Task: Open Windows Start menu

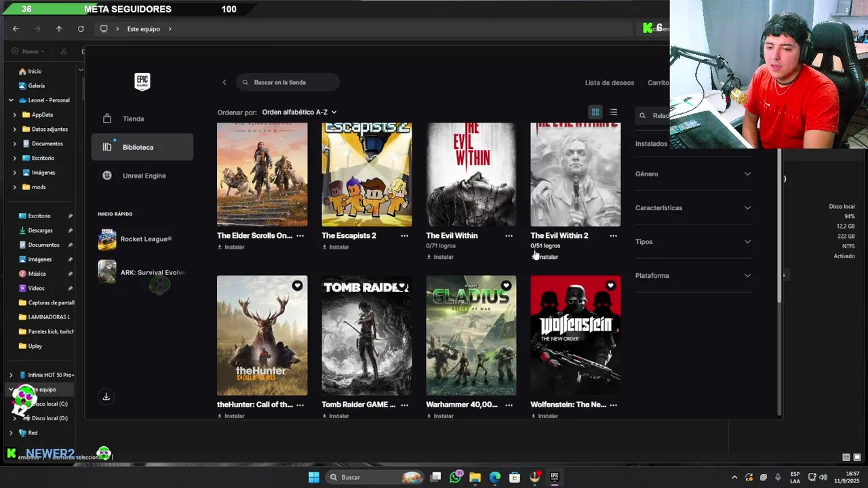Action: click(314, 477)
